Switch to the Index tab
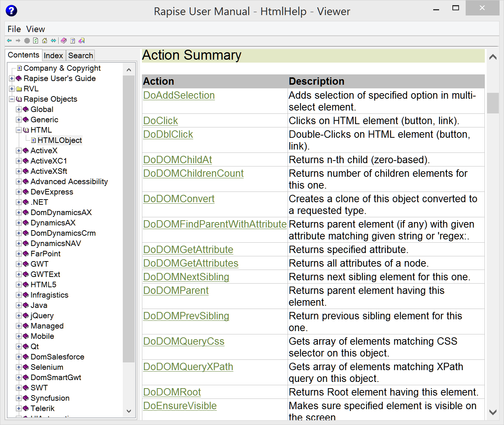The width and height of the screenshot is (504, 425). click(x=53, y=56)
